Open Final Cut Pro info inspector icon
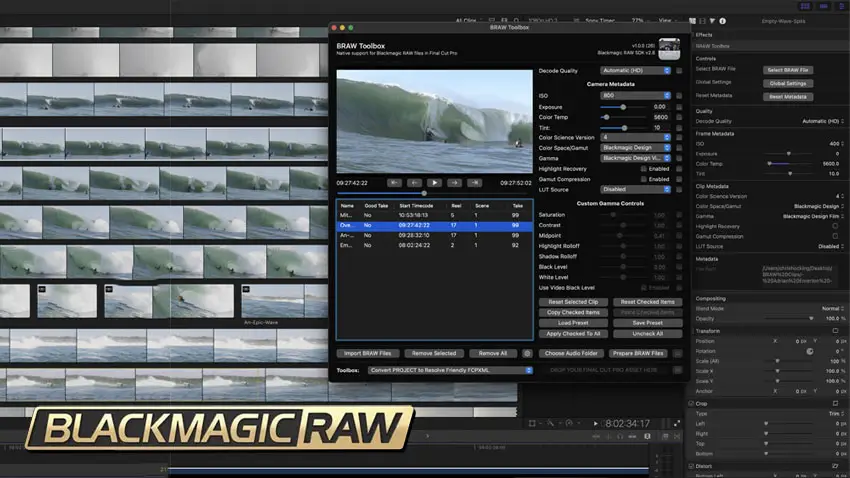Screen dimensions: 850x478 [x=723, y=21]
